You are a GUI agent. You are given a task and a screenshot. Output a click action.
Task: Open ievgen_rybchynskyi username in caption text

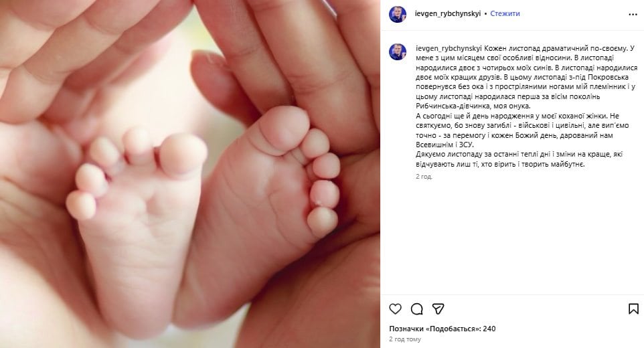pyautogui.click(x=449, y=48)
